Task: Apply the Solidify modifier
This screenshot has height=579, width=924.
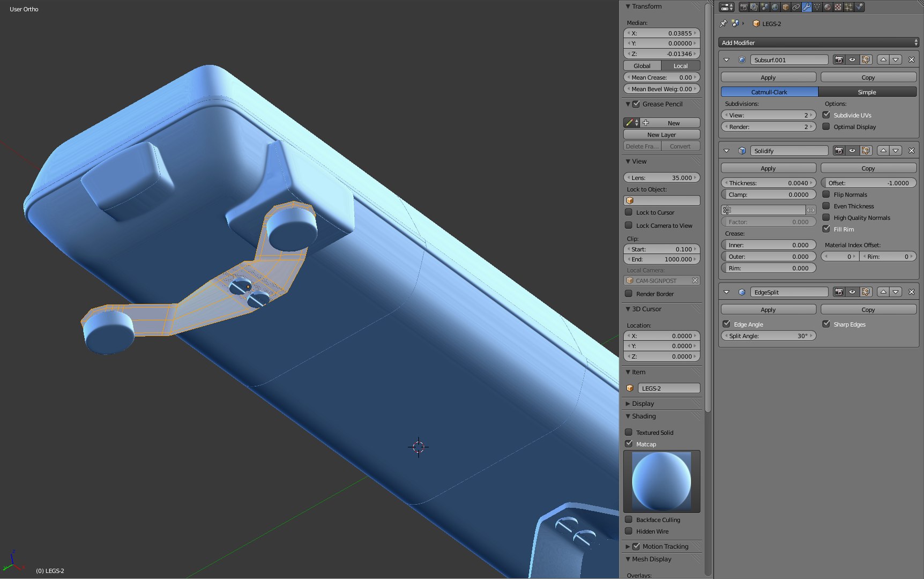Action: click(768, 168)
